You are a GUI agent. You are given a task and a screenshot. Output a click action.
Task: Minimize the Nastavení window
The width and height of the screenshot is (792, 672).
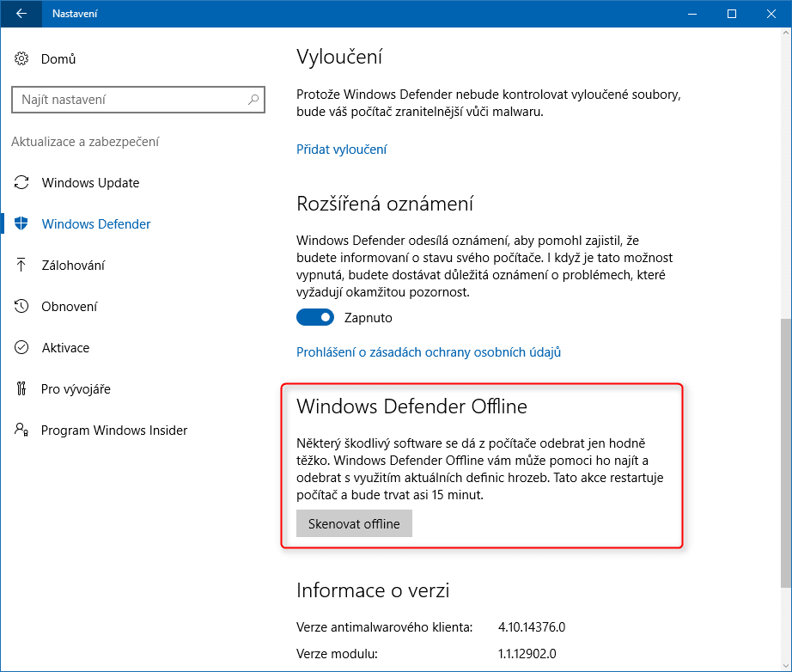pos(692,14)
